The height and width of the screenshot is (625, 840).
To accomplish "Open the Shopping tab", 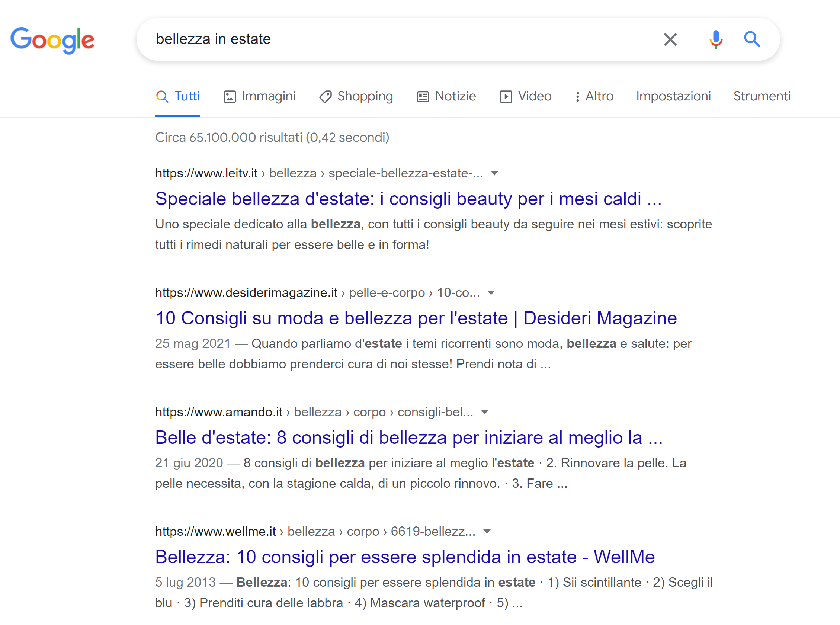I will point(356,96).
